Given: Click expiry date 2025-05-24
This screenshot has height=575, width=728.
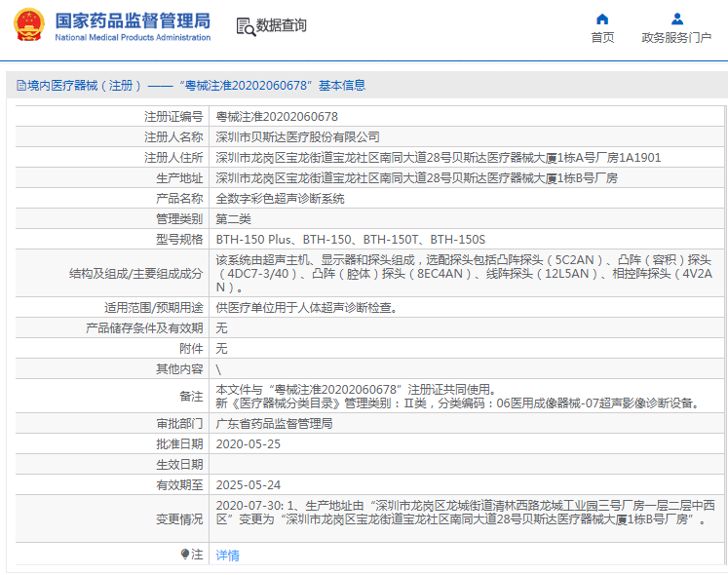Looking at the screenshot, I should 249,485.
